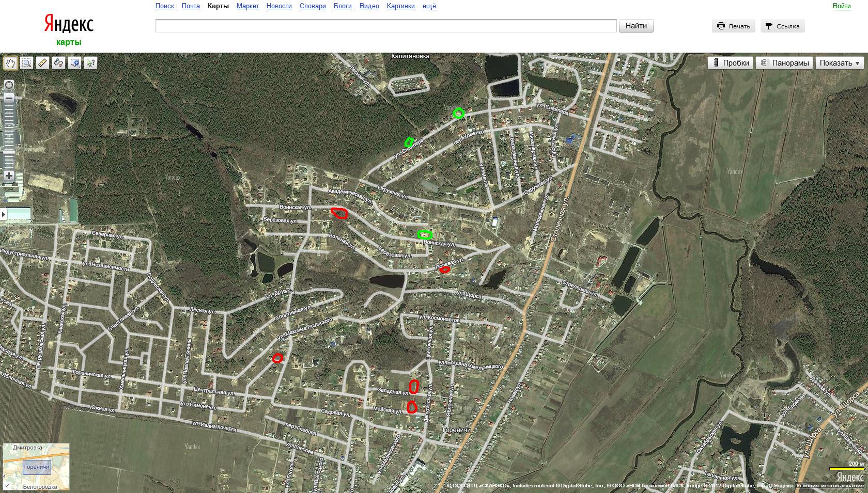Zoom in with the plus button
868x493 pixels.
pos(9,176)
